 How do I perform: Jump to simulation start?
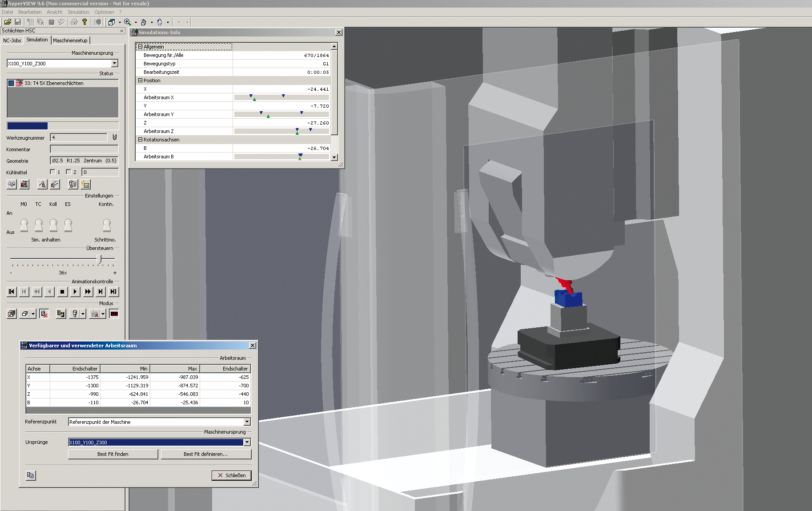point(12,292)
